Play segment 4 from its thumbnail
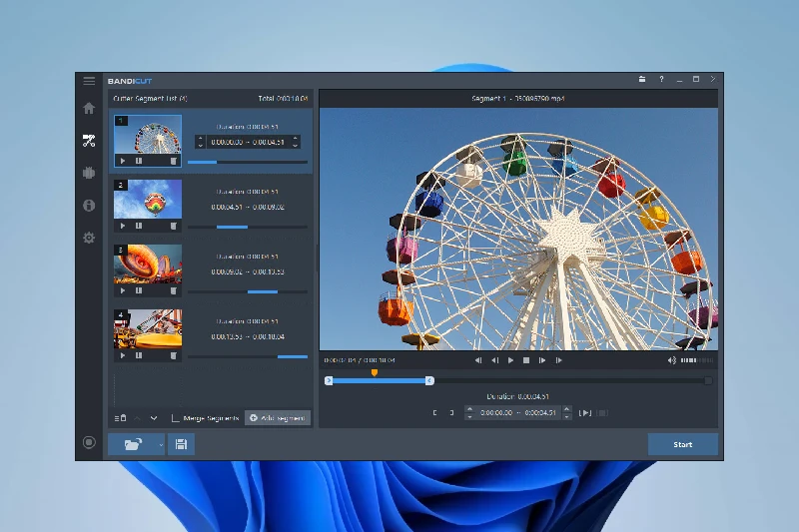The width and height of the screenshot is (799, 532). [x=123, y=355]
